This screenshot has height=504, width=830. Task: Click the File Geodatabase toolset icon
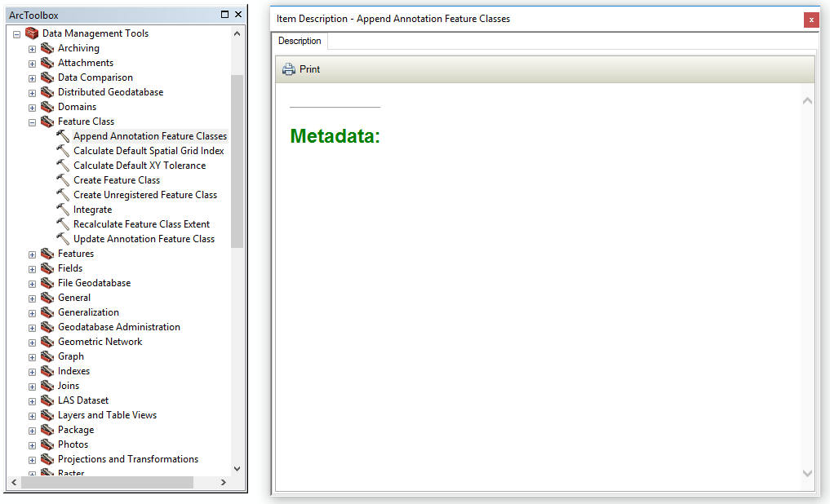coord(47,283)
